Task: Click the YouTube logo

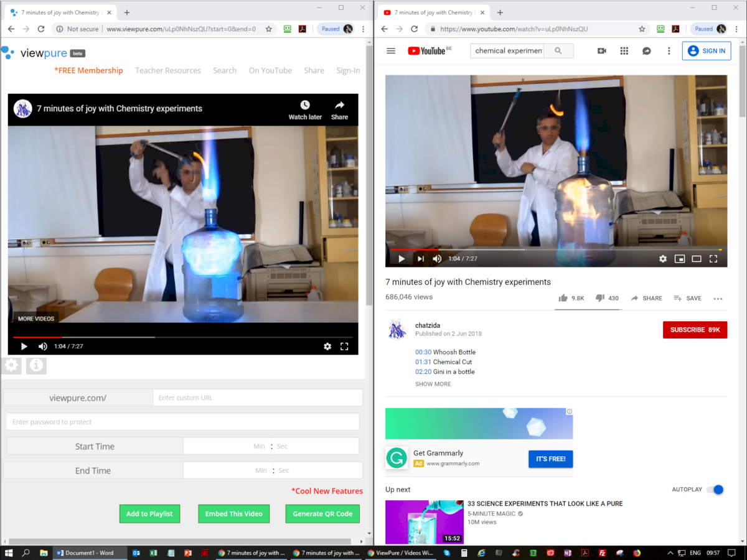Action: click(426, 51)
